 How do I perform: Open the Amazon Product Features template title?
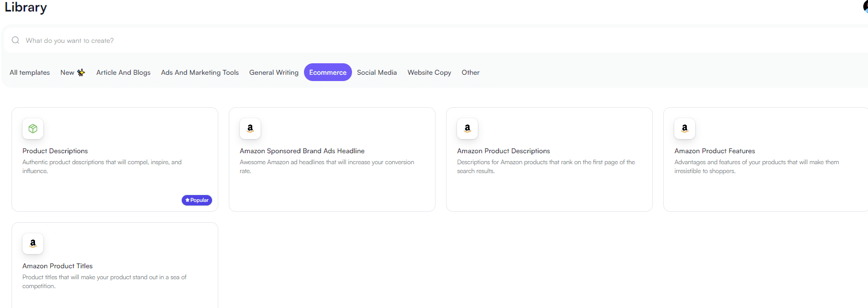[714, 151]
